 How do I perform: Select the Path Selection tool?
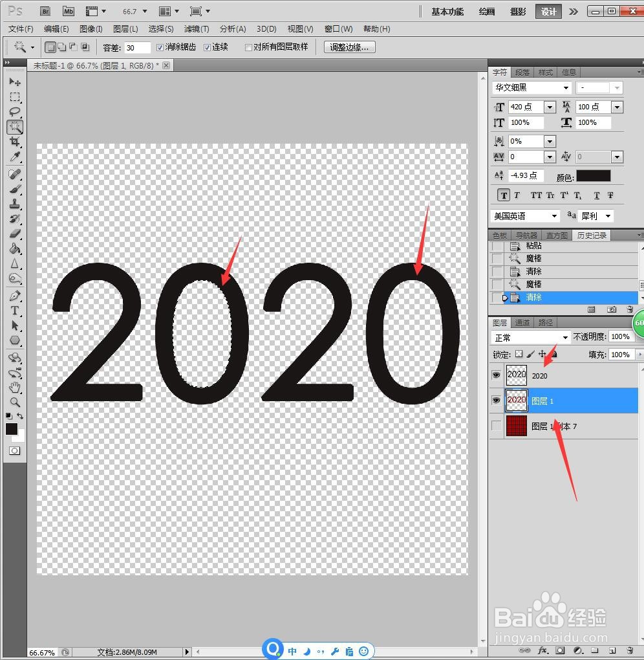coord(15,325)
